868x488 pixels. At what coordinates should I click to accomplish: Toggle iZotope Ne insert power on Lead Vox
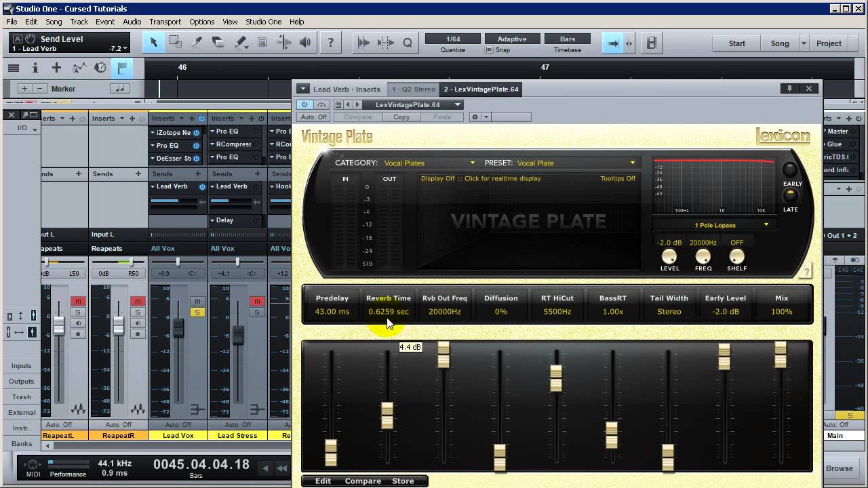pyautogui.click(x=196, y=132)
